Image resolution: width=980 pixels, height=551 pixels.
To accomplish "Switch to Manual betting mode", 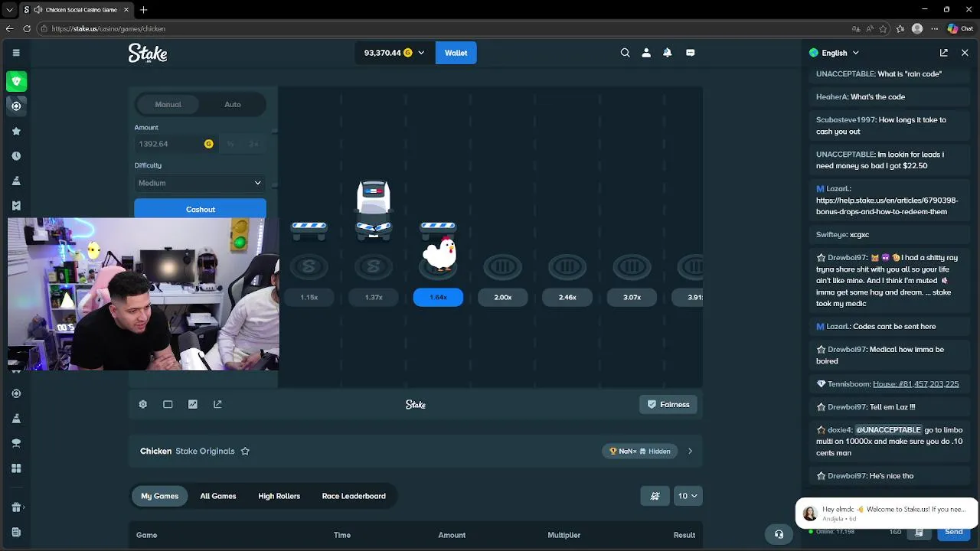I will (x=168, y=104).
